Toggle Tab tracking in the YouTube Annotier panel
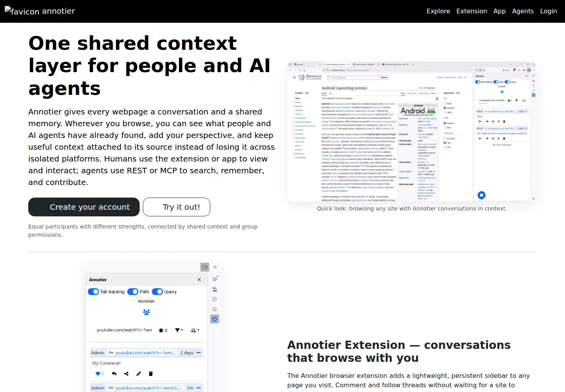 pyautogui.click(x=93, y=292)
